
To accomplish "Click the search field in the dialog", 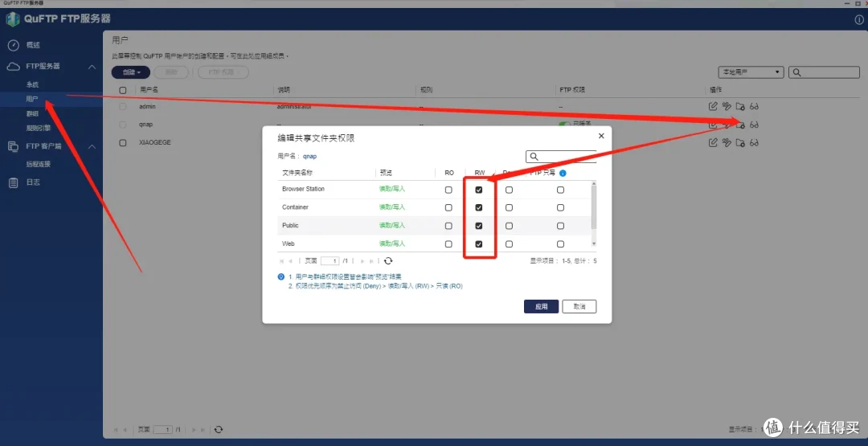I will click(x=561, y=157).
